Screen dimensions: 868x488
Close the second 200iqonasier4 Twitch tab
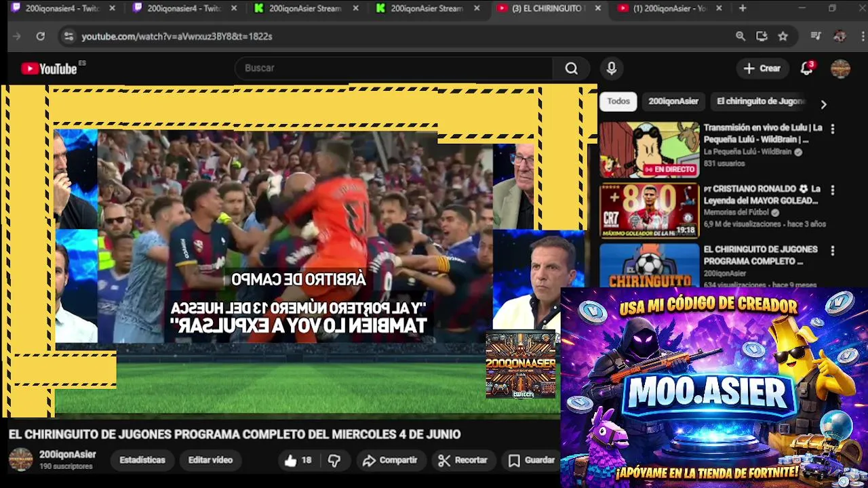click(234, 8)
